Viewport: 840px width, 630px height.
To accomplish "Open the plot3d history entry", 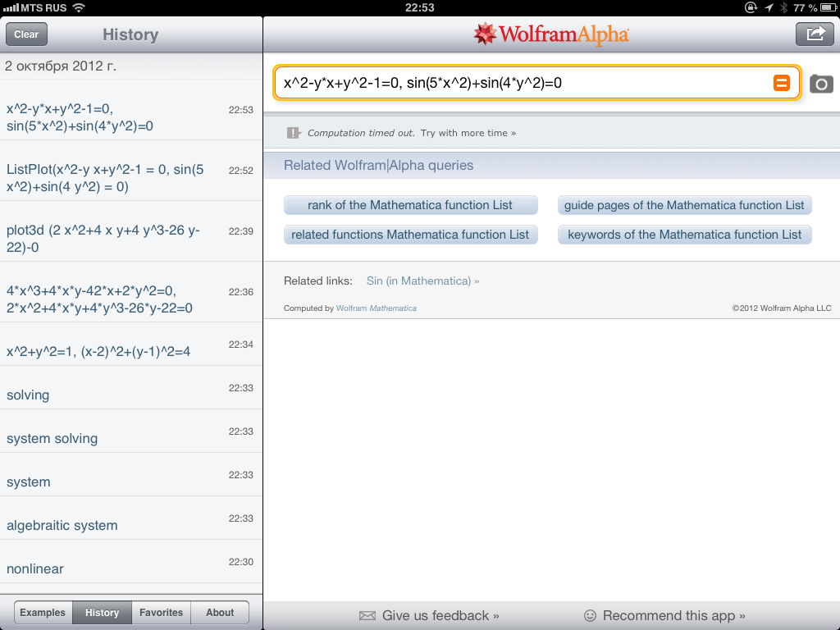I will pyautogui.click(x=130, y=239).
